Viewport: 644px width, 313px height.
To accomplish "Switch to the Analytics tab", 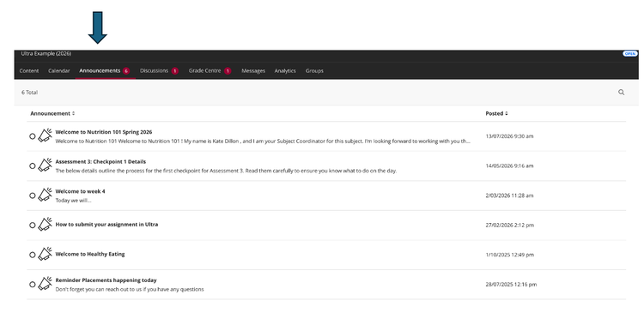I will pyautogui.click(x=285, y=70).
